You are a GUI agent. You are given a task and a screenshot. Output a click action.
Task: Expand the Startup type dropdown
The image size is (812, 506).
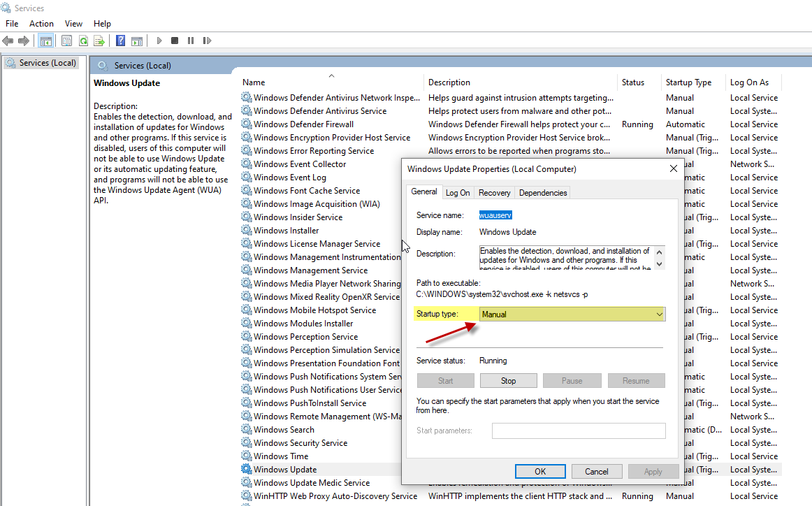pos(572,315)
